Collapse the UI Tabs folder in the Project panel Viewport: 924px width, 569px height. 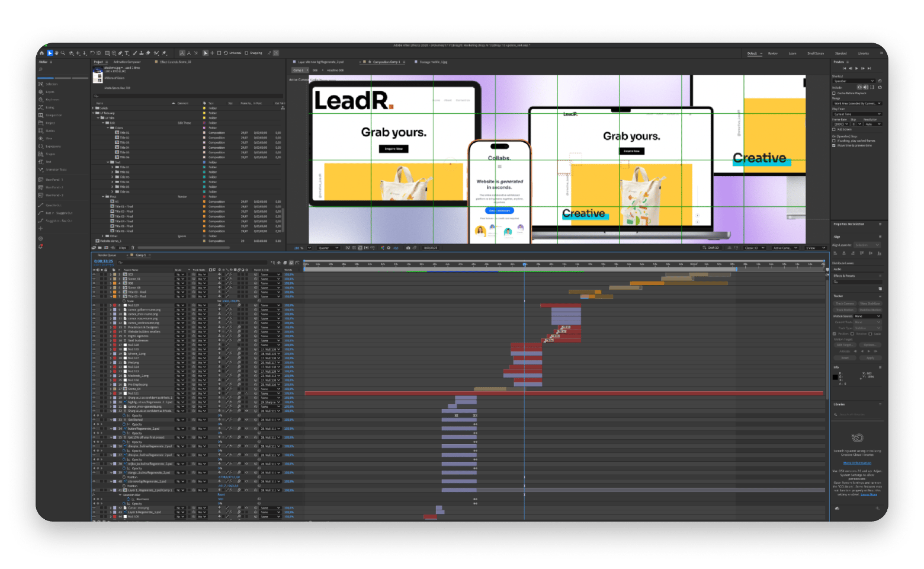pyautogui.click(x=98, y=118)
